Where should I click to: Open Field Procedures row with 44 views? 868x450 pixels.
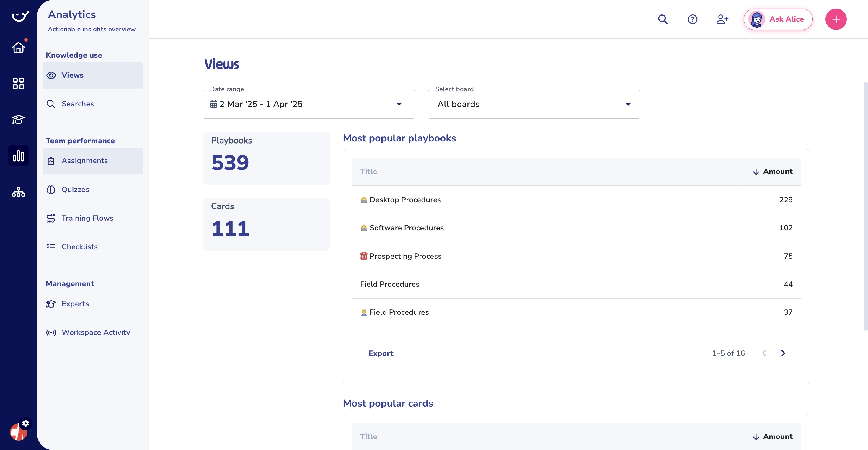(x=576, y=284)
